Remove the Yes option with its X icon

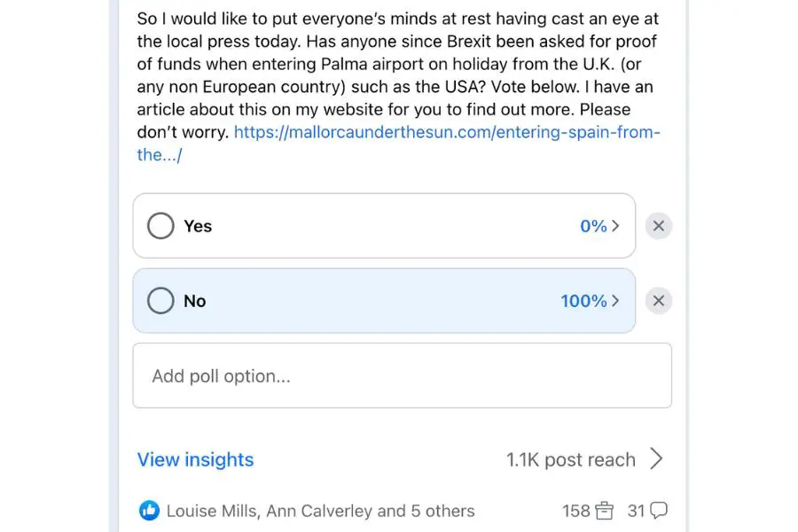tap(658, 226)
